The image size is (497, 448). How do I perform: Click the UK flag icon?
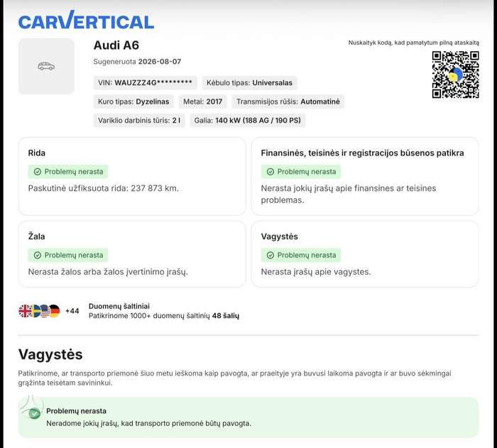[x=25, y=311]
